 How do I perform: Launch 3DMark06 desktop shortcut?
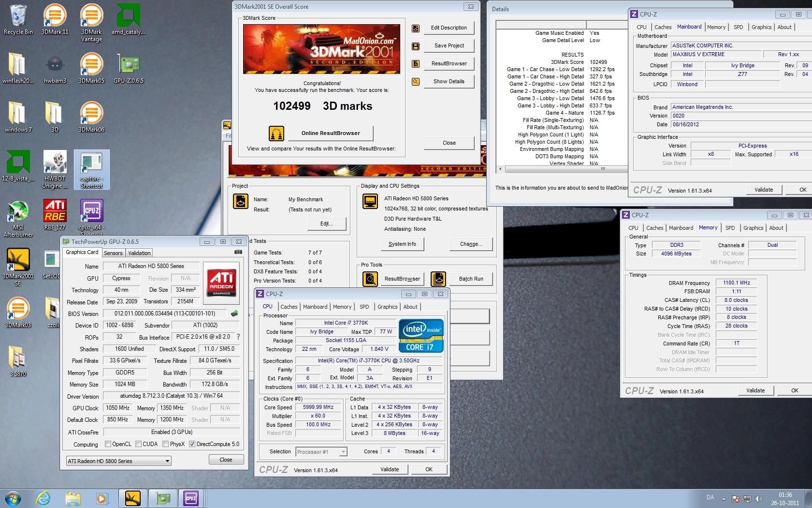91,117
